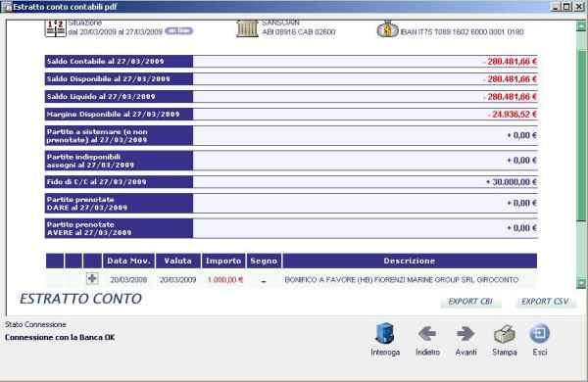Exit via the Esci icon

pos(540,333)
